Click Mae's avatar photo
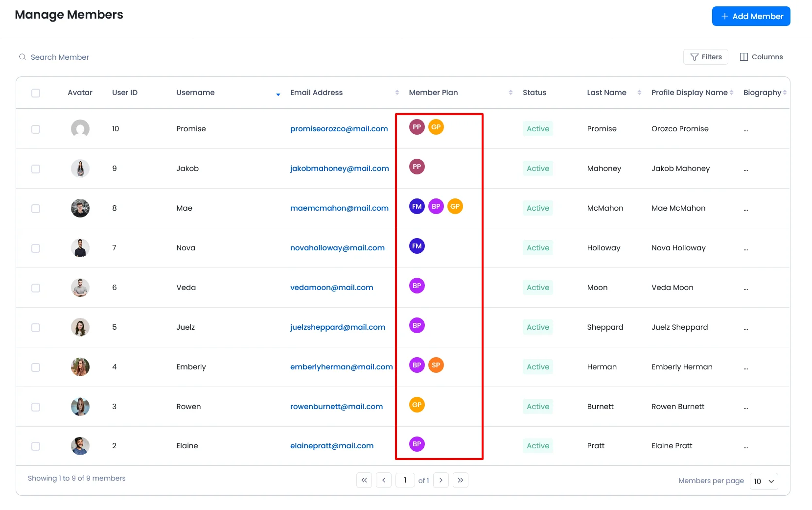812x510 pixels. pyautogui.click(x=80, y=208)
